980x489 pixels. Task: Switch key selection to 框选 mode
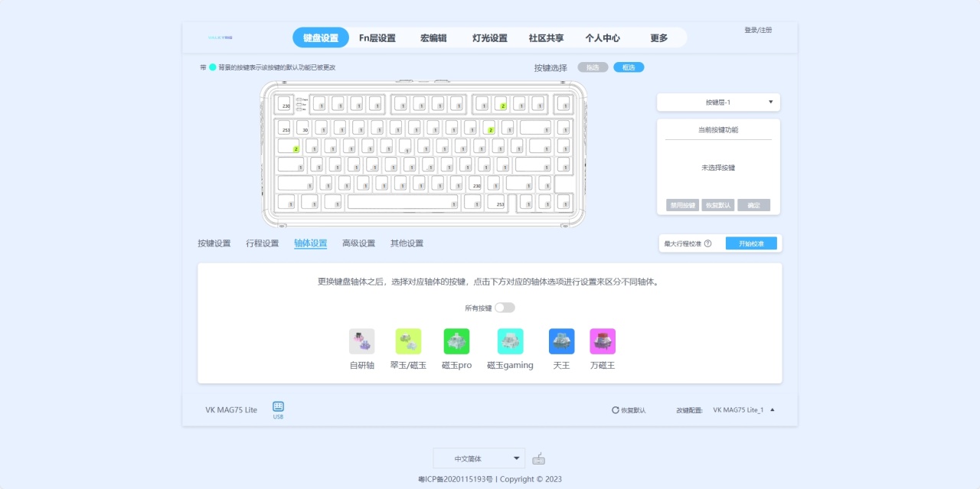(629, 67)
